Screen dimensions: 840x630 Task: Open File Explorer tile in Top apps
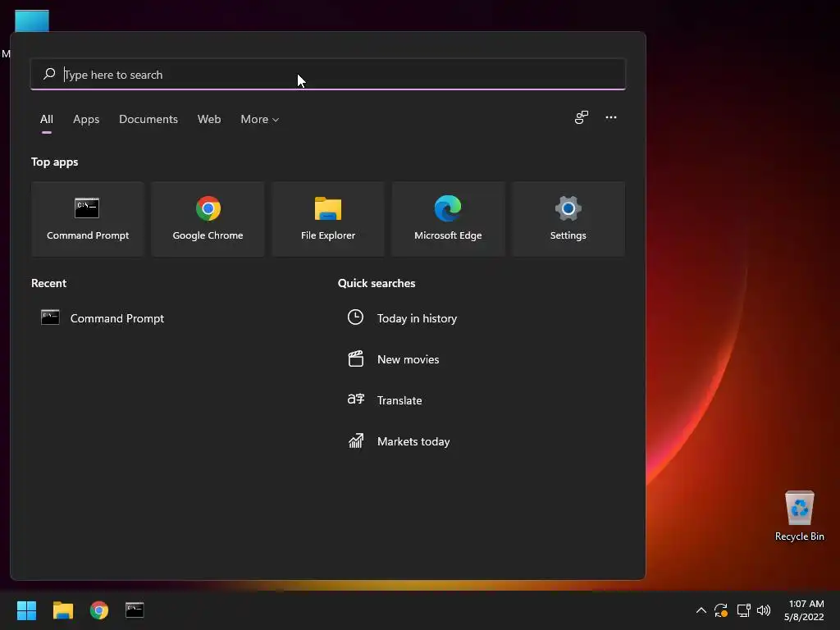pos(328,218)
